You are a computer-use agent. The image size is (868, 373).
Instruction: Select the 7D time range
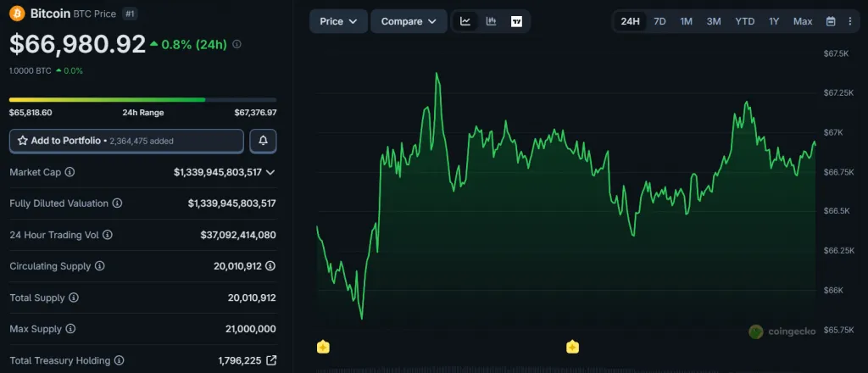coord(659,21)
